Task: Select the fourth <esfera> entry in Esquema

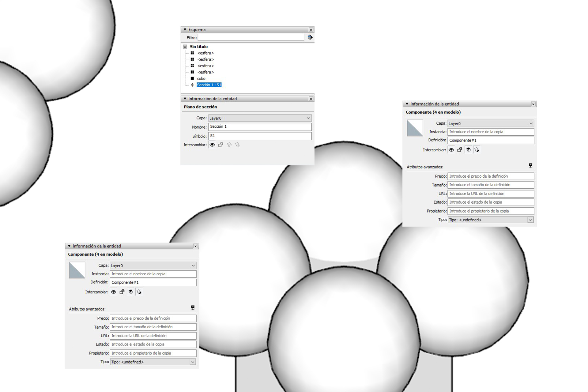Action: [x=205, y=72]
